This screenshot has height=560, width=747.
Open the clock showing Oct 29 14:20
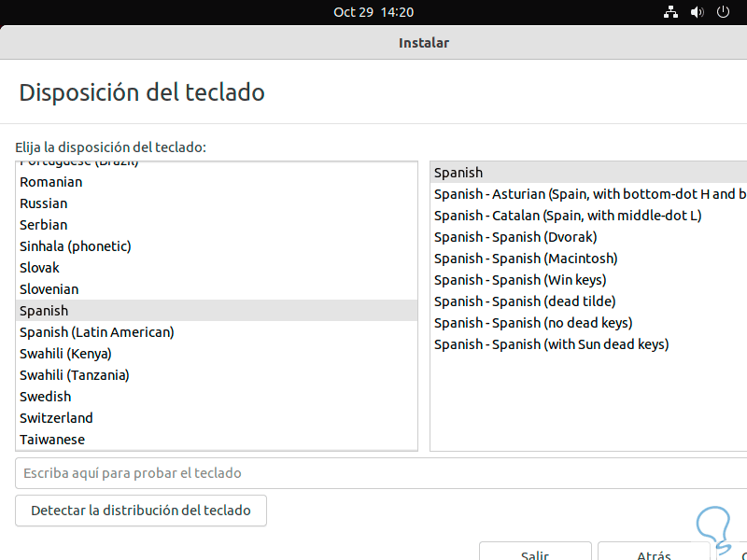tap(373, 12)
